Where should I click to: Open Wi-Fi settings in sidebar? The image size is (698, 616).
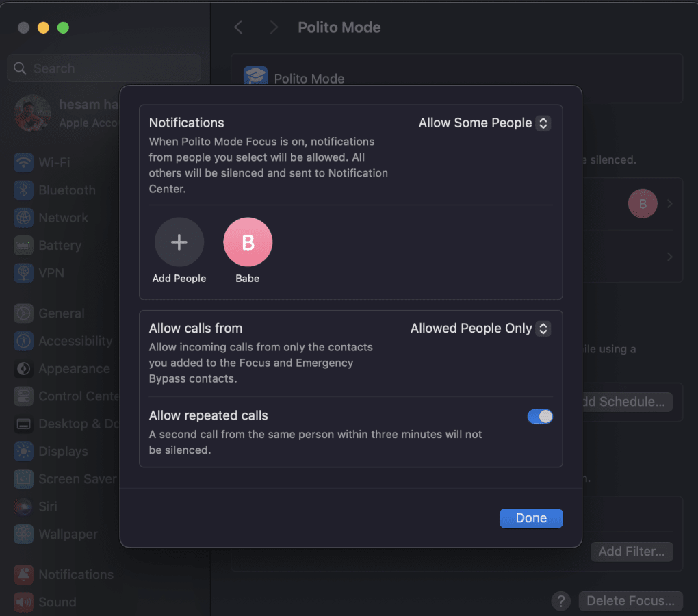click(x=53, y=163)
